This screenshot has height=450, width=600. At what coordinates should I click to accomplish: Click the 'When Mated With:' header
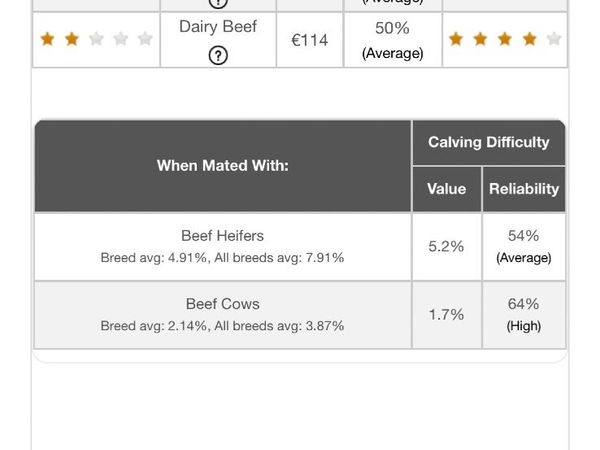222,165
